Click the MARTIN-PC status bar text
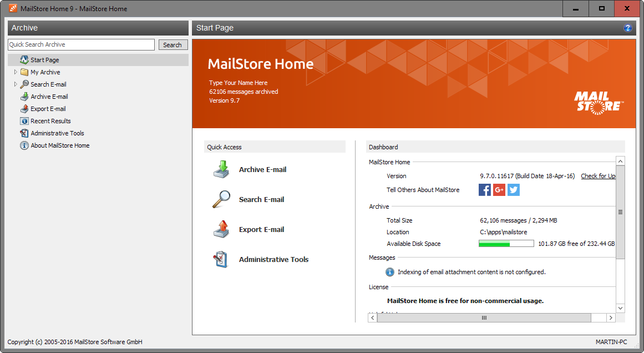Image resolution: width=644 pixels, height=353 pixels. coord(611,342)
